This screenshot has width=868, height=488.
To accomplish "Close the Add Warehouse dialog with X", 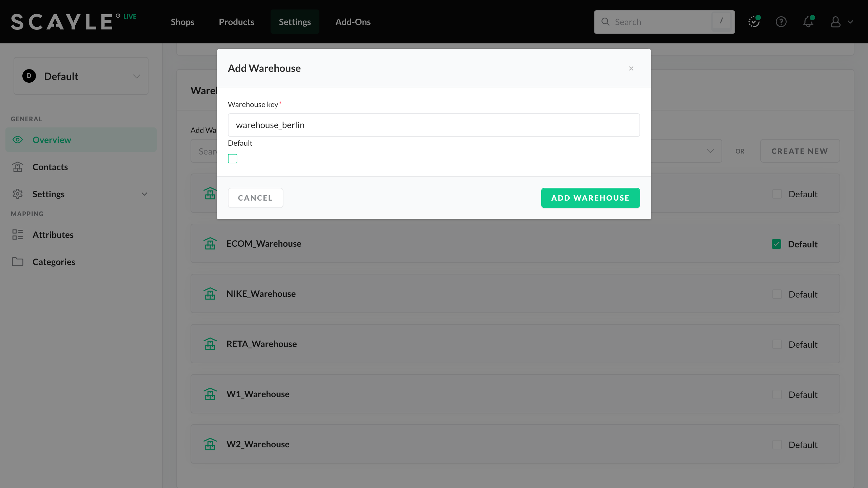I will pos(631,68).
